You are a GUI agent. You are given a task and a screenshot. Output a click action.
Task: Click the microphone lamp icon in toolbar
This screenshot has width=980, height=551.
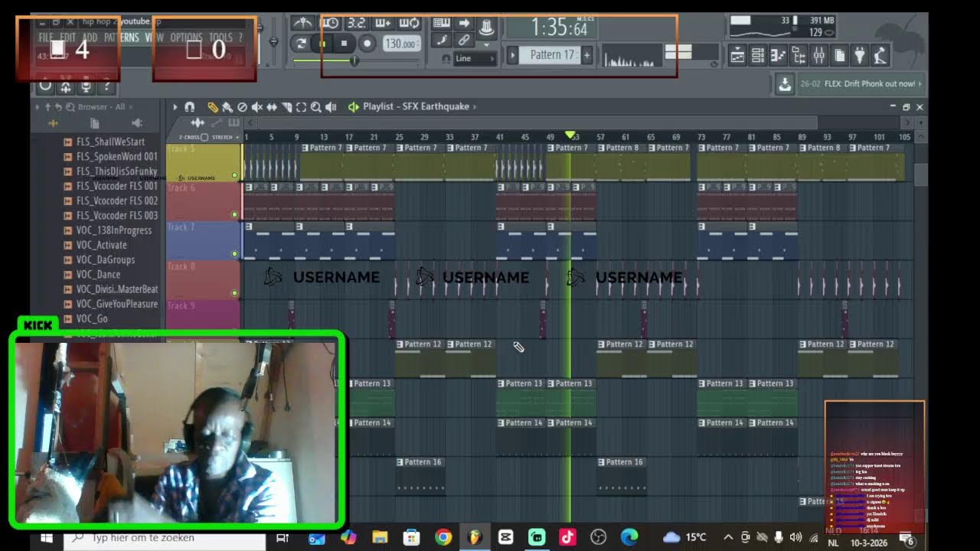tap(880, 55)
